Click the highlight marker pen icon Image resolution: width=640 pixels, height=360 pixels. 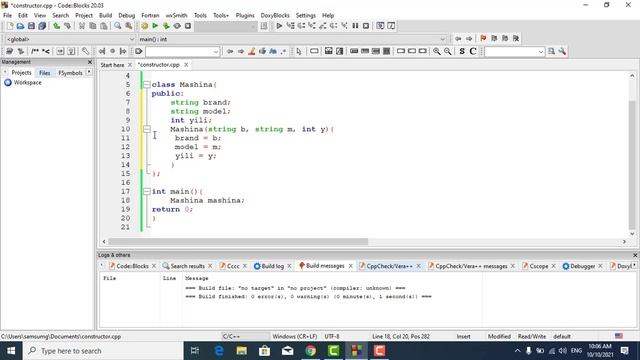tap(252, 51)
